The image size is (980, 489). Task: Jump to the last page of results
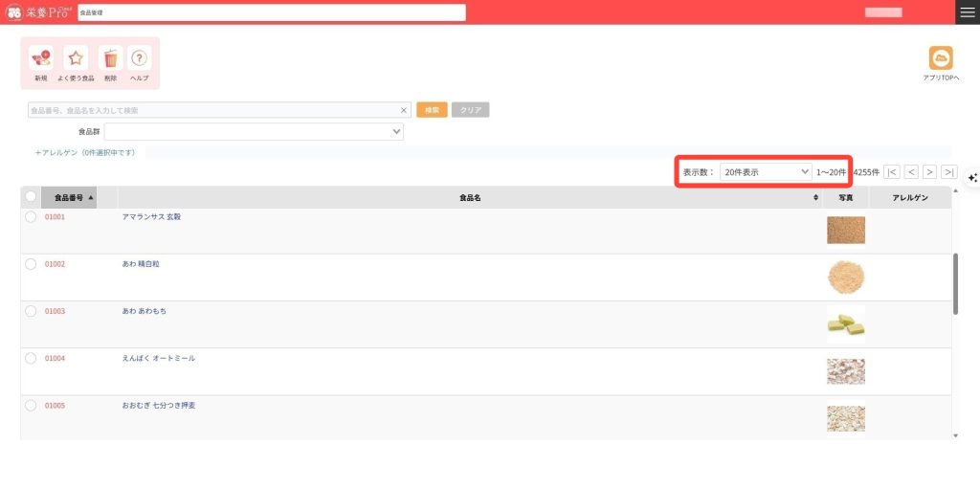(x=948, y=172)
